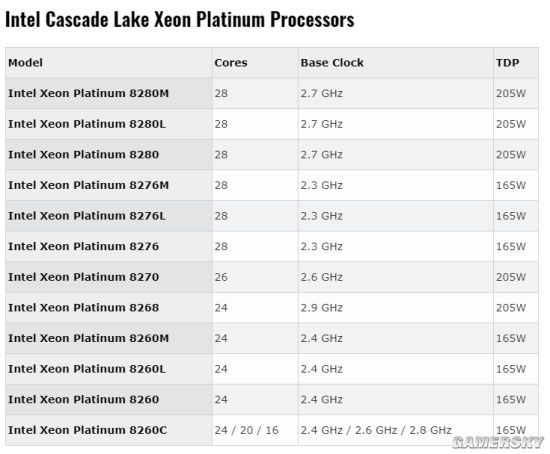Select Intel Xeon Platinum 8260M model name

click(88, 338)
